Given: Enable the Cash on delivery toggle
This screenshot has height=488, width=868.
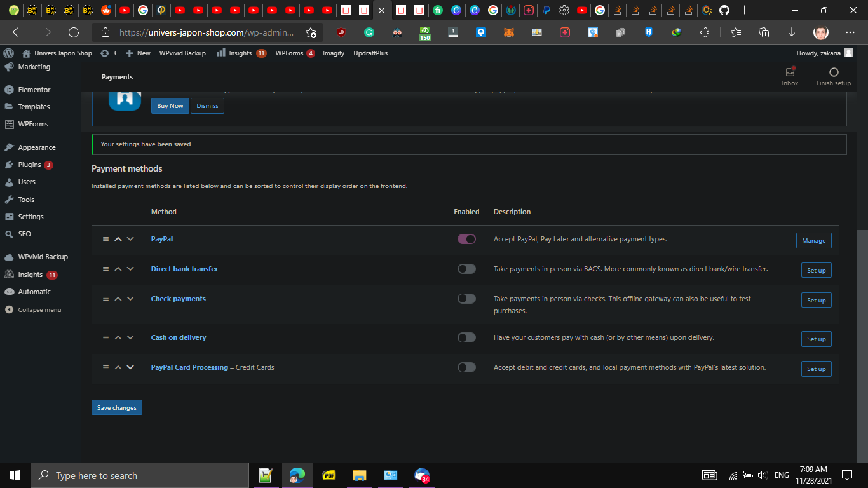Looking at the screenshot, I should point(466,337).
